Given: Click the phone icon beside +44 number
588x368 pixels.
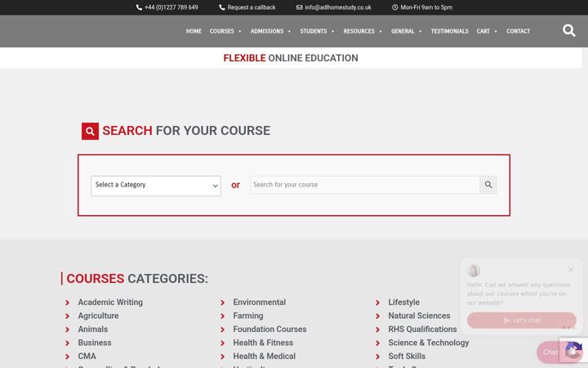Looking at the screenshot, I should tap(139, 7).
